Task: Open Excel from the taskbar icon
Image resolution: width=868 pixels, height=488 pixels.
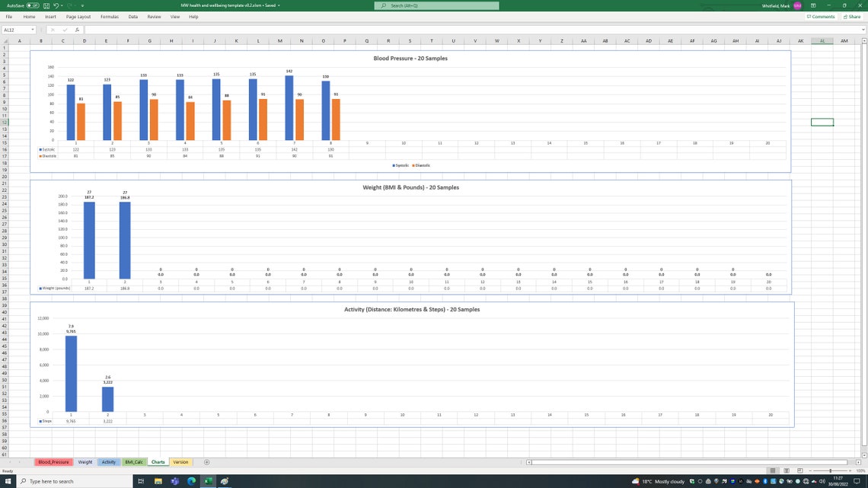Action: pos(206,481)
